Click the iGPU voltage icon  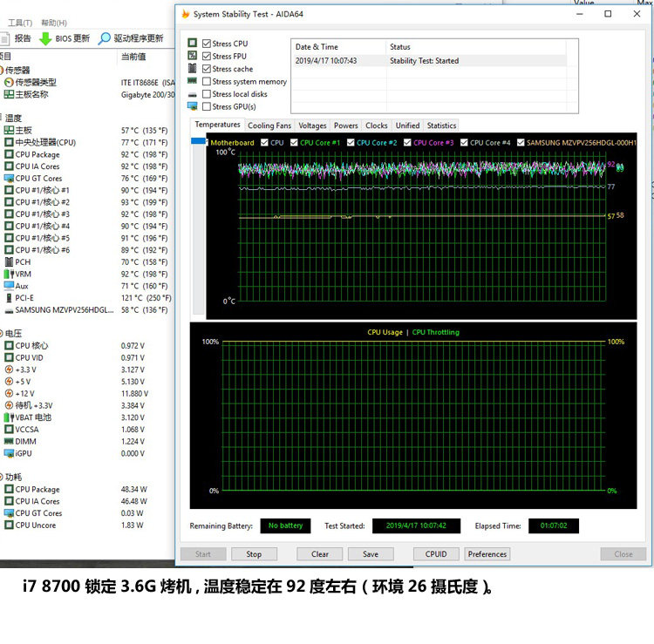[9, 453]
